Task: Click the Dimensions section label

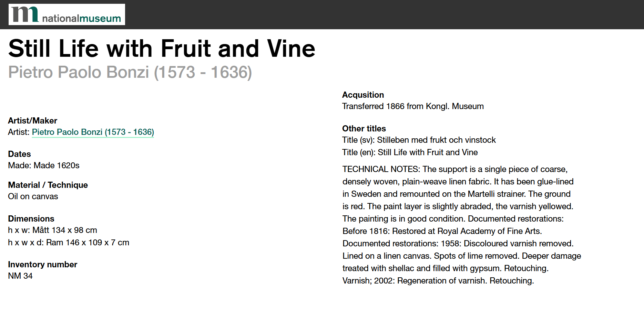Action: coord(31,219)
